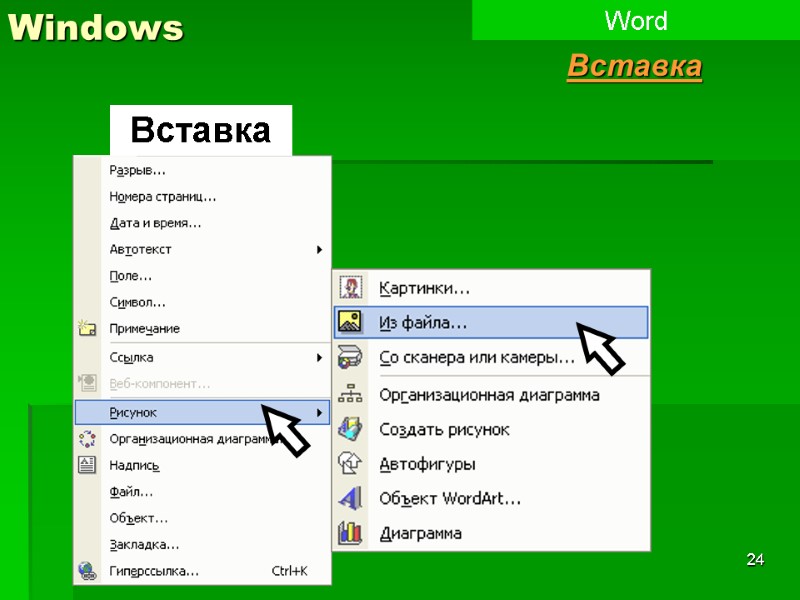Click the organization chart icon in submenu
Viewport: 800px width, 600px height.
click(x=350, y=394)
